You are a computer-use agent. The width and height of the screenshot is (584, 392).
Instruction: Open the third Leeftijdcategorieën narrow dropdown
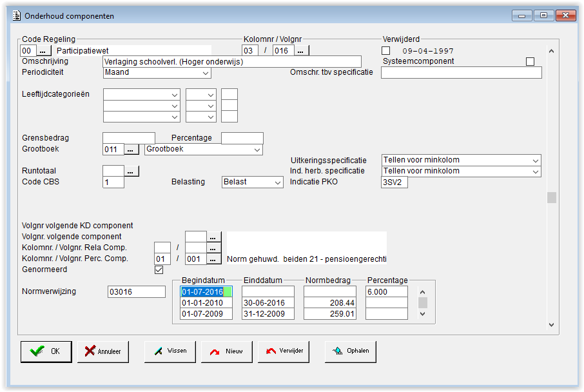[201, 117]
